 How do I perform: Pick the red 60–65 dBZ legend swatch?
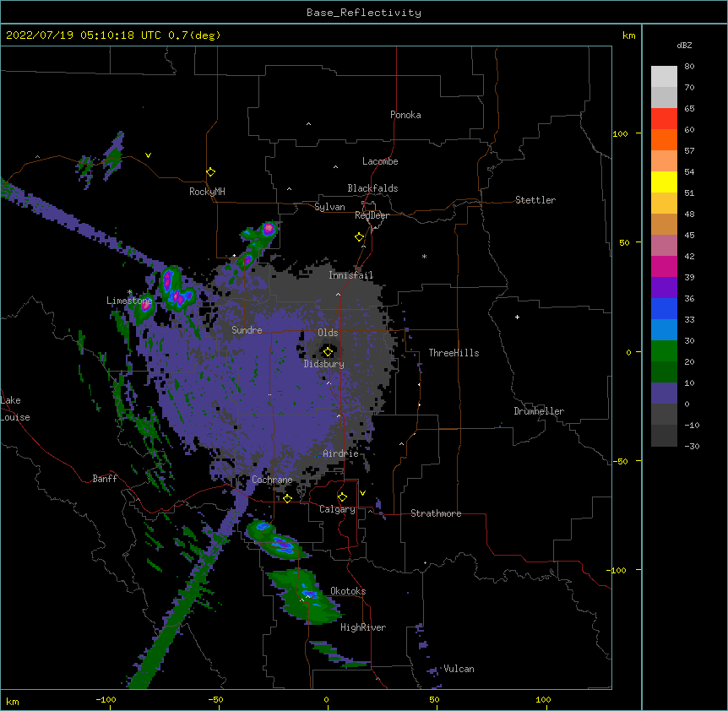[x=664, y=119]
